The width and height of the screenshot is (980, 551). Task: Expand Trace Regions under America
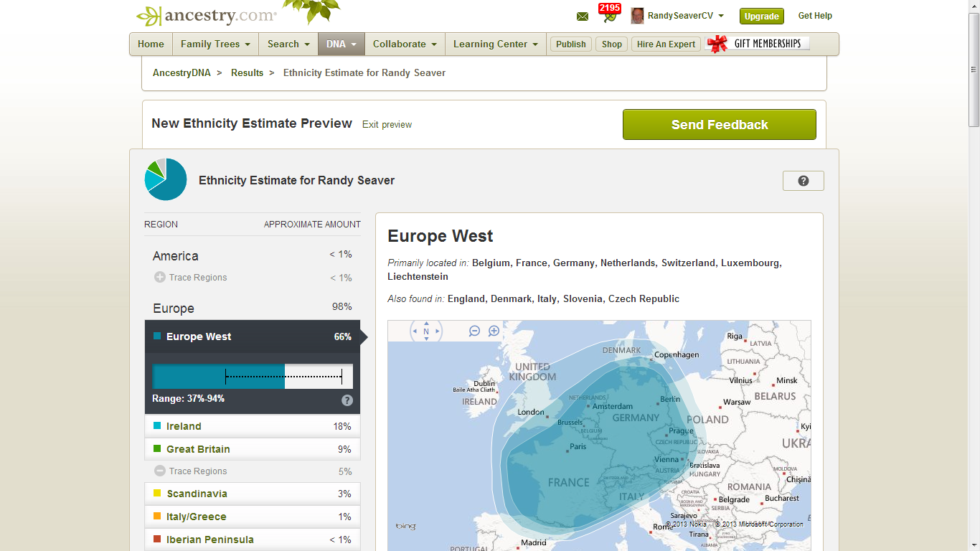coord(159,277)
